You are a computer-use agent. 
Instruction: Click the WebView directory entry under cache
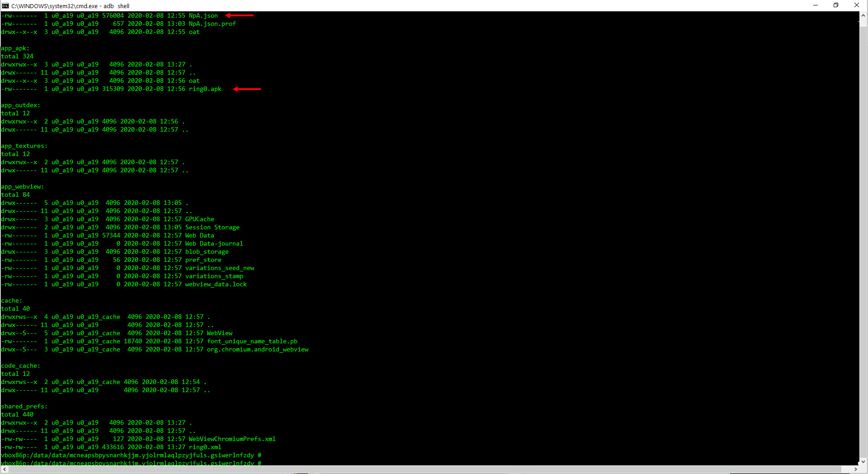(220, 333)
